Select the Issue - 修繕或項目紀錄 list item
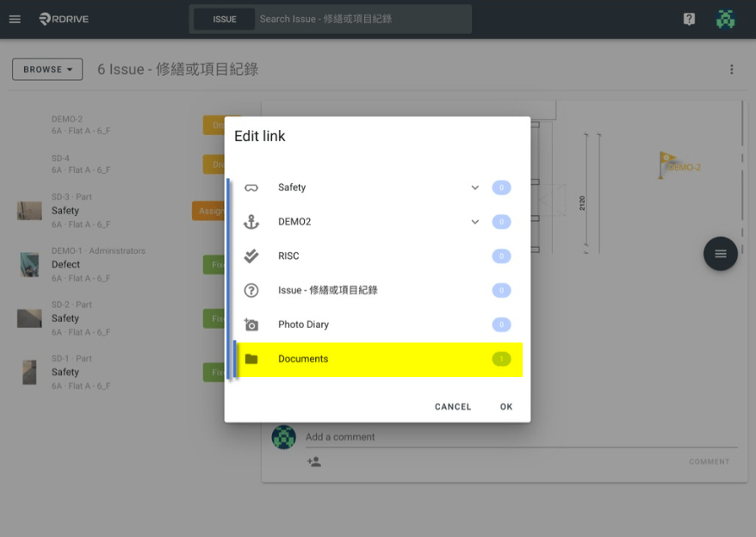The height and width of the screenshot is (537, 756). (378, 290)
